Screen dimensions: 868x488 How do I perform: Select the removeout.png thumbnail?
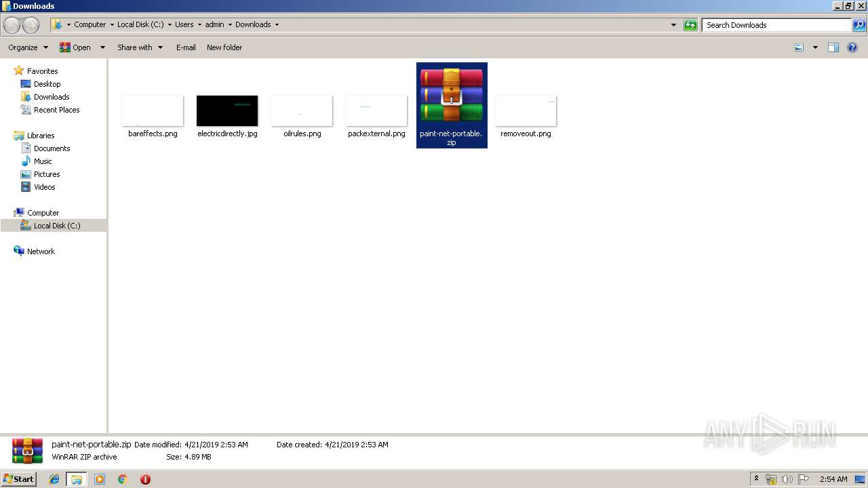point(526,110)
